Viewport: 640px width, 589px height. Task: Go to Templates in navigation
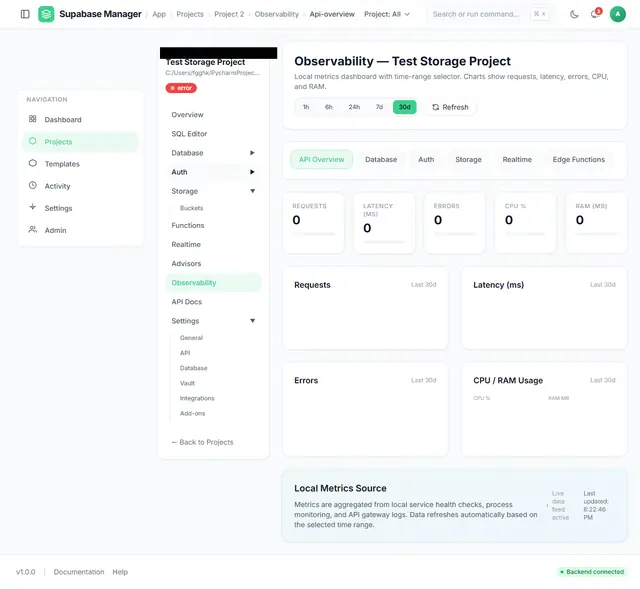pos(80,164)
